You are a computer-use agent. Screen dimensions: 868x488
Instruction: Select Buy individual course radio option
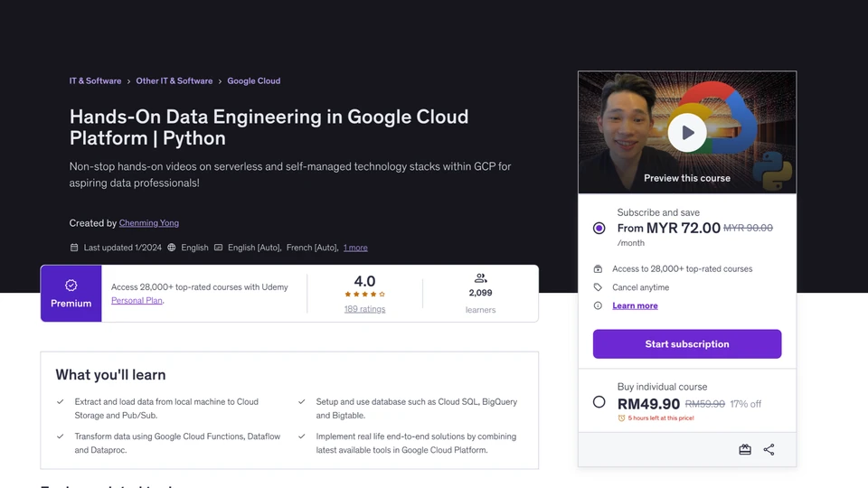[x=599, y=401]
